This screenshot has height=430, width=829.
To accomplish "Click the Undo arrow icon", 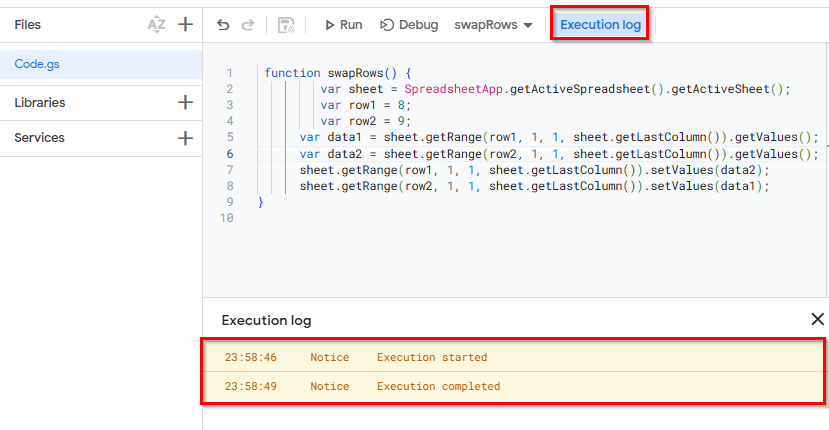I will click(223, 25).
